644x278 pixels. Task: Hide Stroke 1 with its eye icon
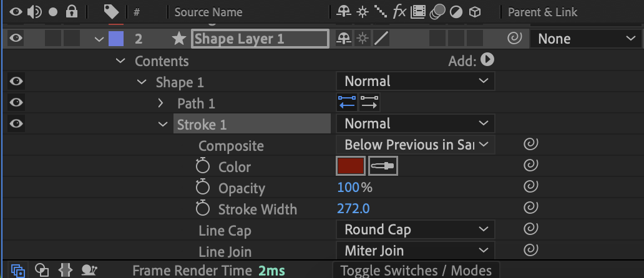tap(16, 124)
